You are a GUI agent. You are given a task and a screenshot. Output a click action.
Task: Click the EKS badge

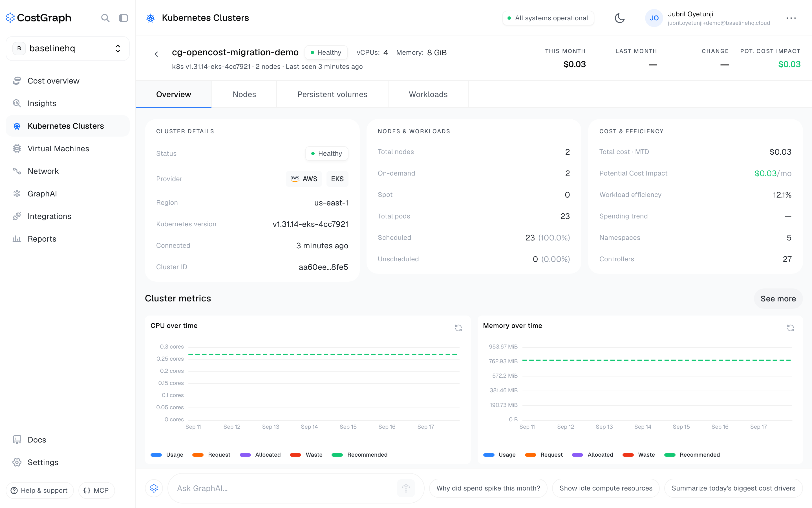[337, 179]
